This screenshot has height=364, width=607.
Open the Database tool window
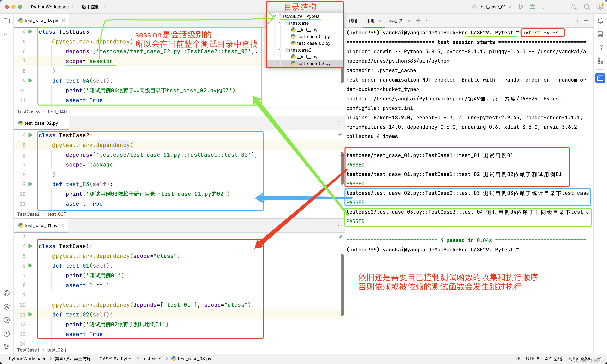click(600, 34)
